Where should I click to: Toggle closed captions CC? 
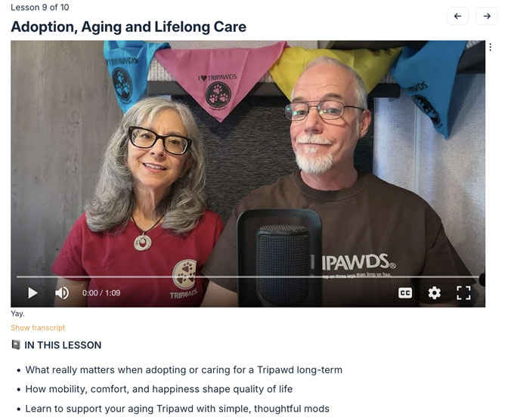tap(405, 292)
